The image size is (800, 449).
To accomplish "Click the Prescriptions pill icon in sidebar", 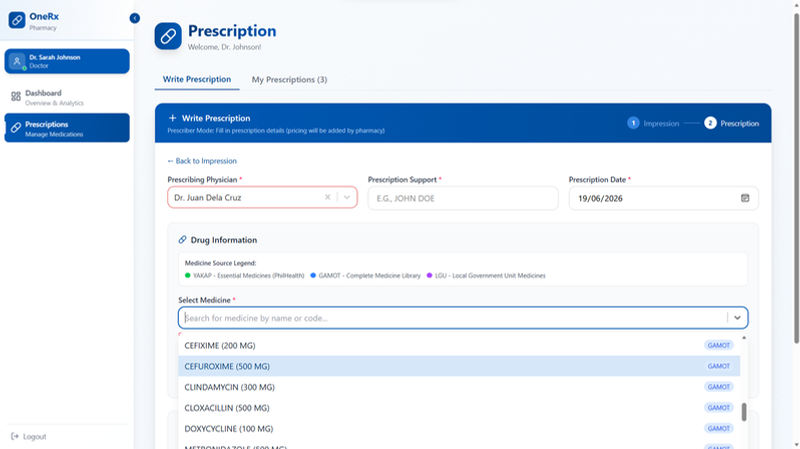I will click(x=16, y=128).
